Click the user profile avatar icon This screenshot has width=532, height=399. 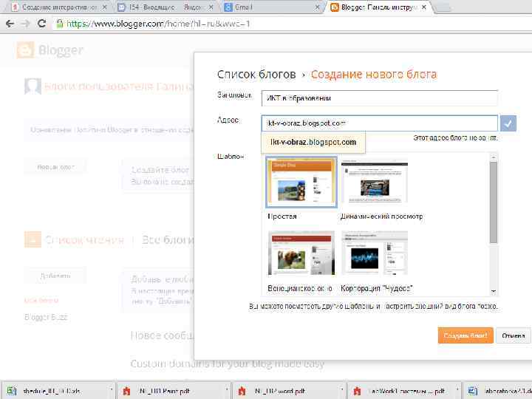click(33, 86)
